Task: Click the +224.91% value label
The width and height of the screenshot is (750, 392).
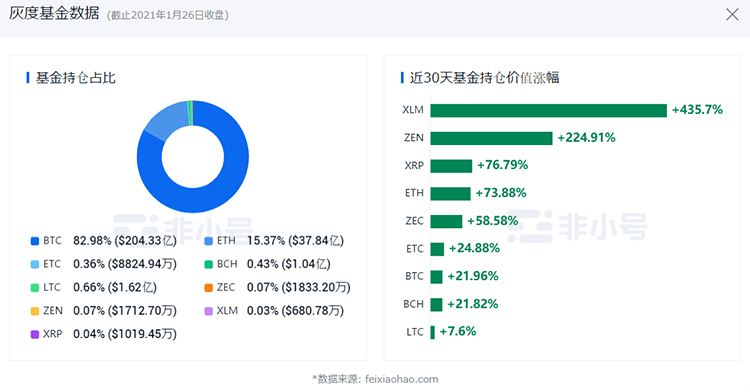Action: tap(586, 138)
